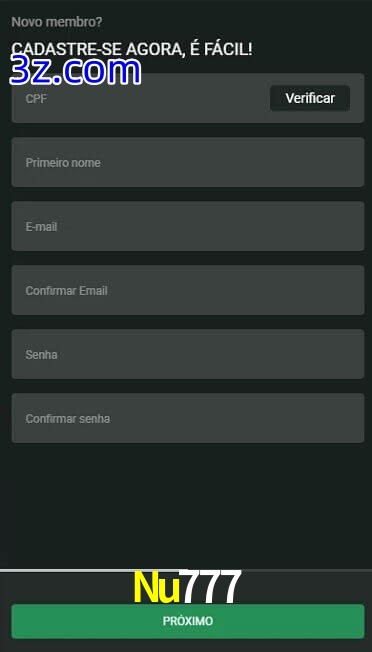The height and width of the screenshot is (652, 372).
Task: Click the Senha password field
Action: tap(188, 354)
